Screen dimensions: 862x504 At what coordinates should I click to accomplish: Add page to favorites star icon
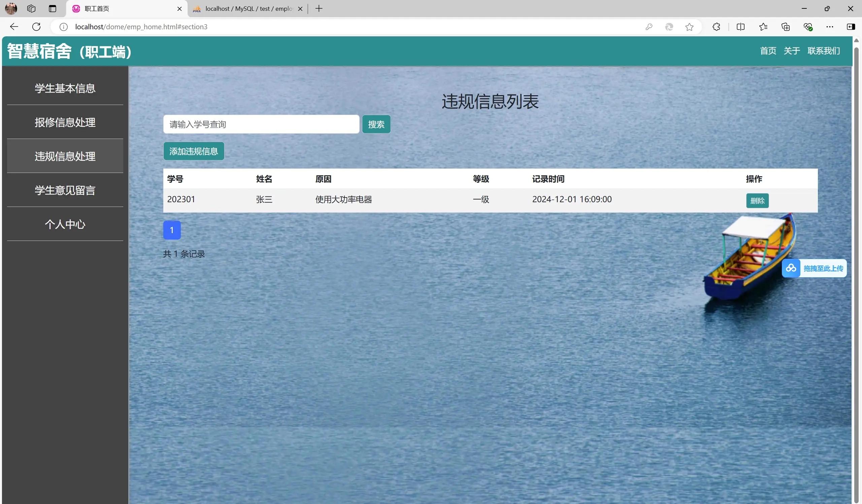689,27
